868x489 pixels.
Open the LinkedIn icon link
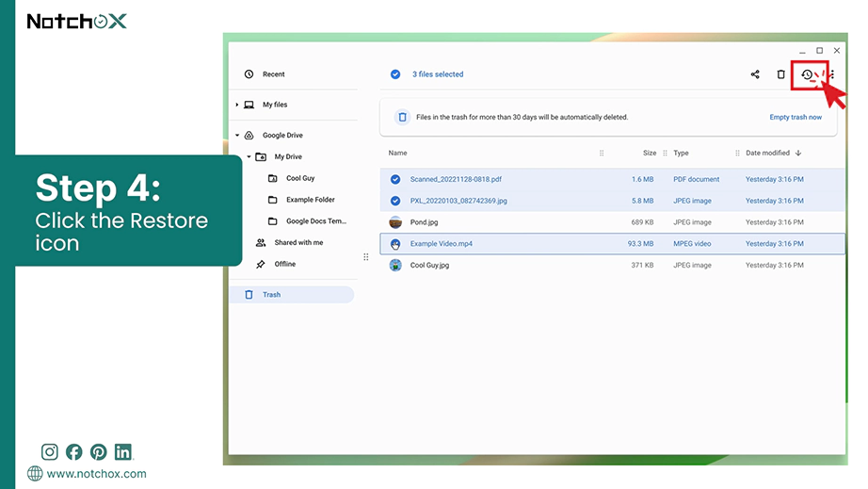(123, 452)
